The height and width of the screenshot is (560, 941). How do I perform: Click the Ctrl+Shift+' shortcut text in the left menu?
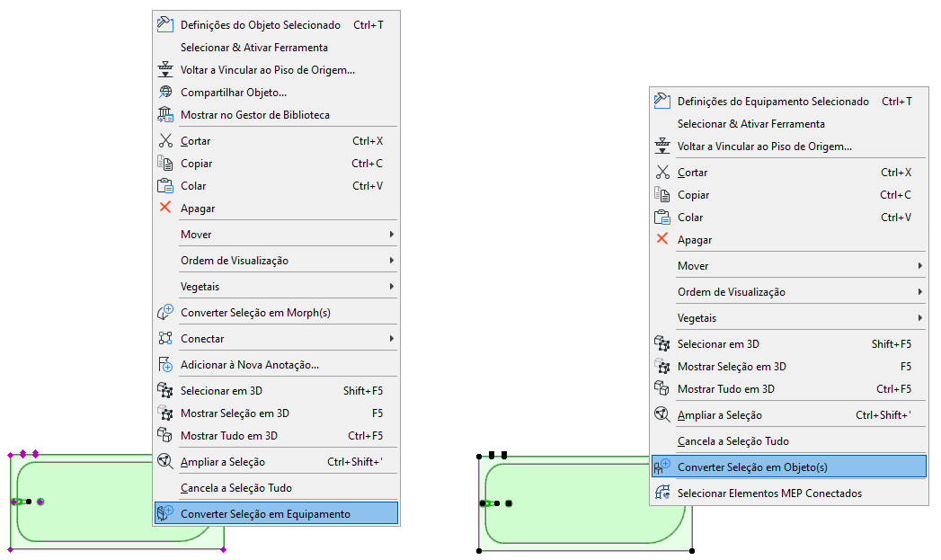(355, 461)
